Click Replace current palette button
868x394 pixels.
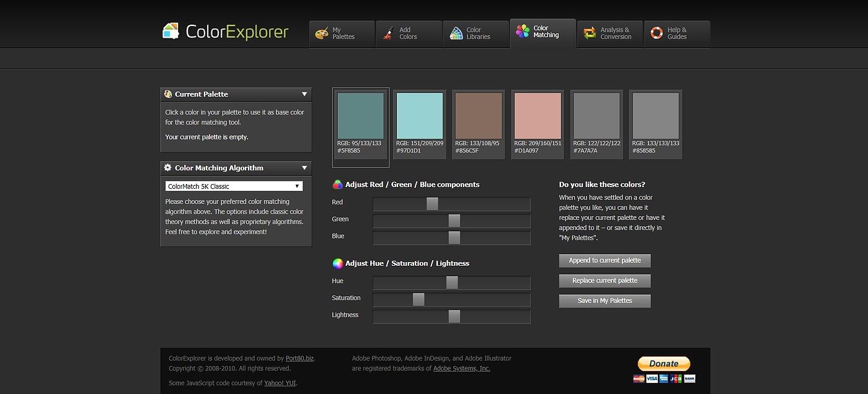point(604,281)
